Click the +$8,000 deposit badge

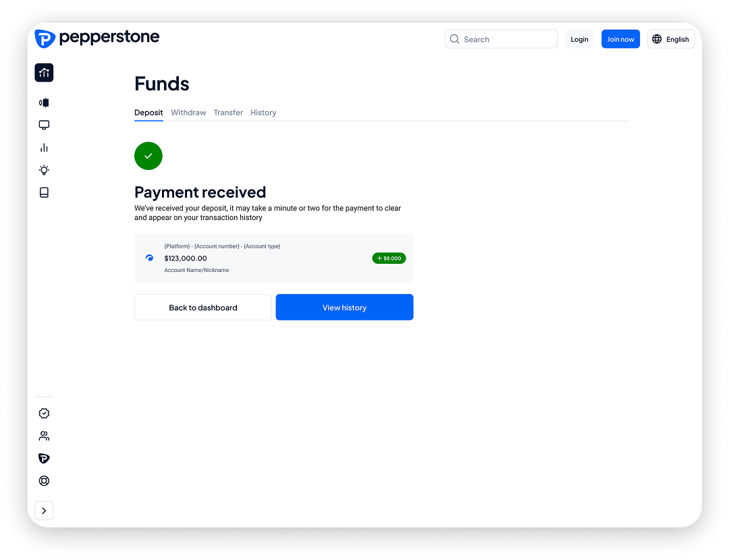[389, 258]
